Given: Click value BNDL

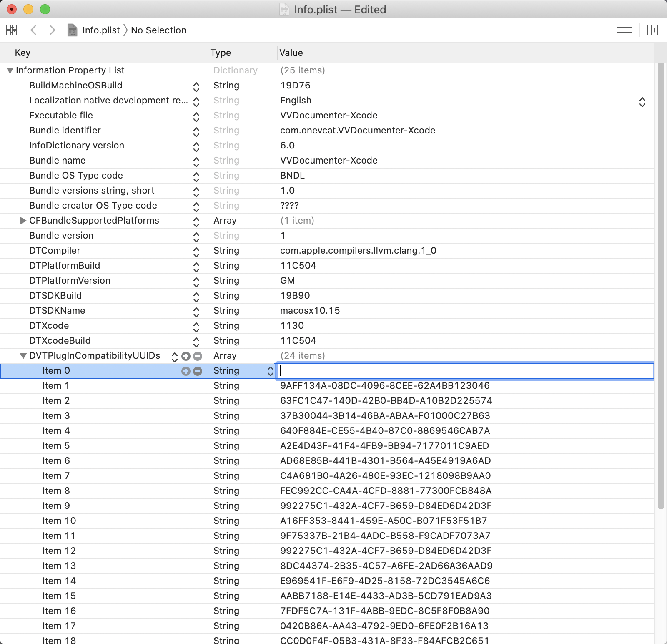Looking at the screenshot, I should click(x=292, y=176).
